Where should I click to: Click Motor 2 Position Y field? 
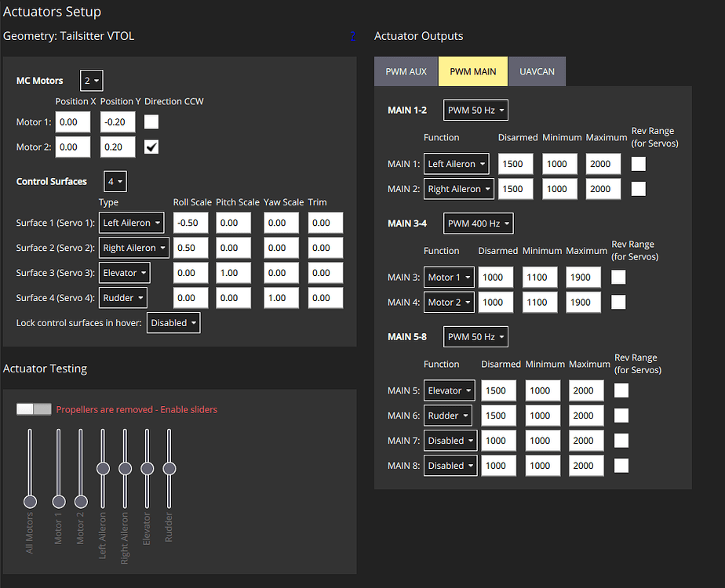pos(118,147)
